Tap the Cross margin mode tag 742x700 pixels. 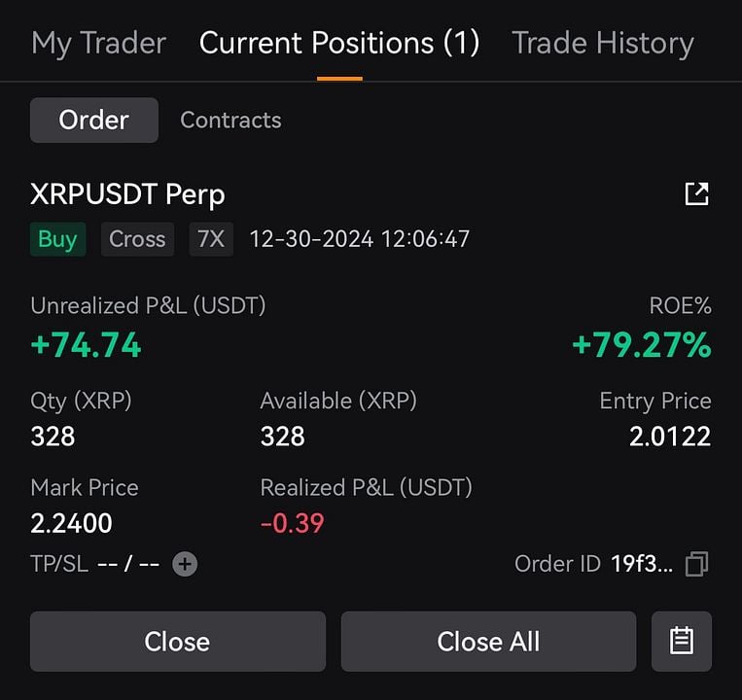point(137,239)
